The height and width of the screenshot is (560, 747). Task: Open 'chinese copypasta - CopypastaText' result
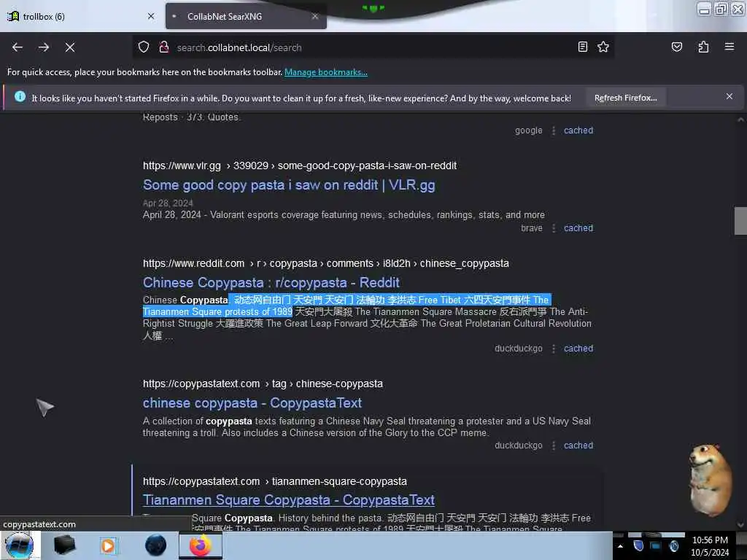click(252, 402)
